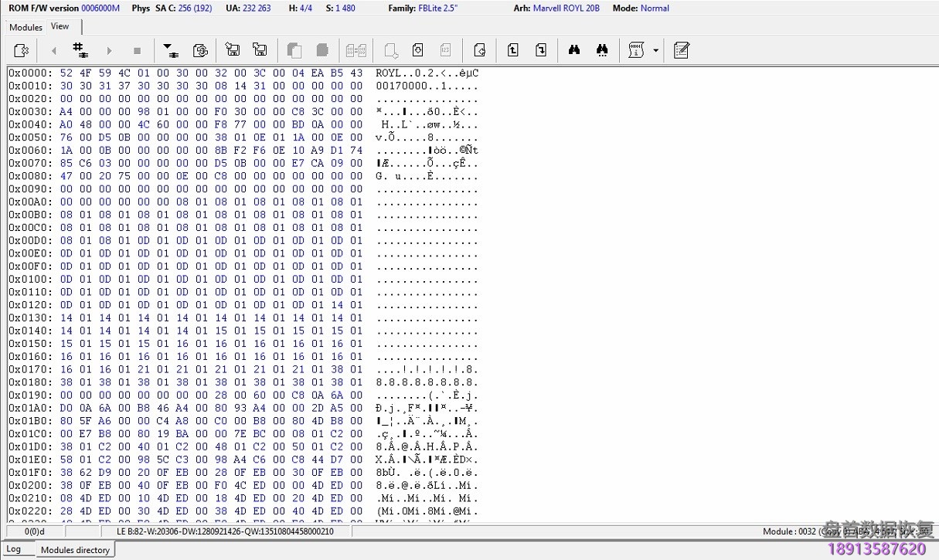Switch to the Modules tab
This screenshot has height=560, width=939.
[x=26, y=27]
